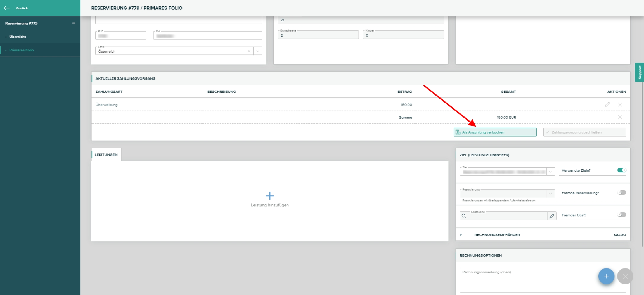Enable the Fremde Reservierung toggle

[622, 192]
